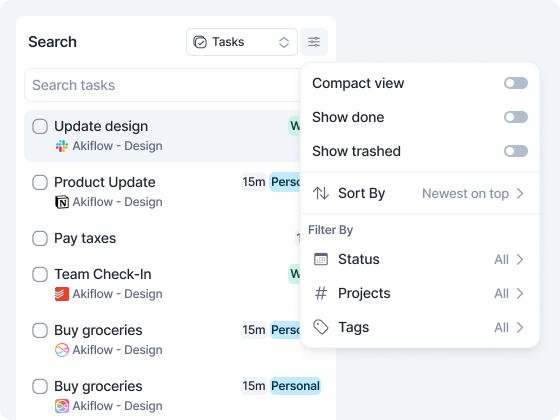This screenshot has height=420, width=560.
Task: Mark Product Update task as done
Action: pos(40,182)
